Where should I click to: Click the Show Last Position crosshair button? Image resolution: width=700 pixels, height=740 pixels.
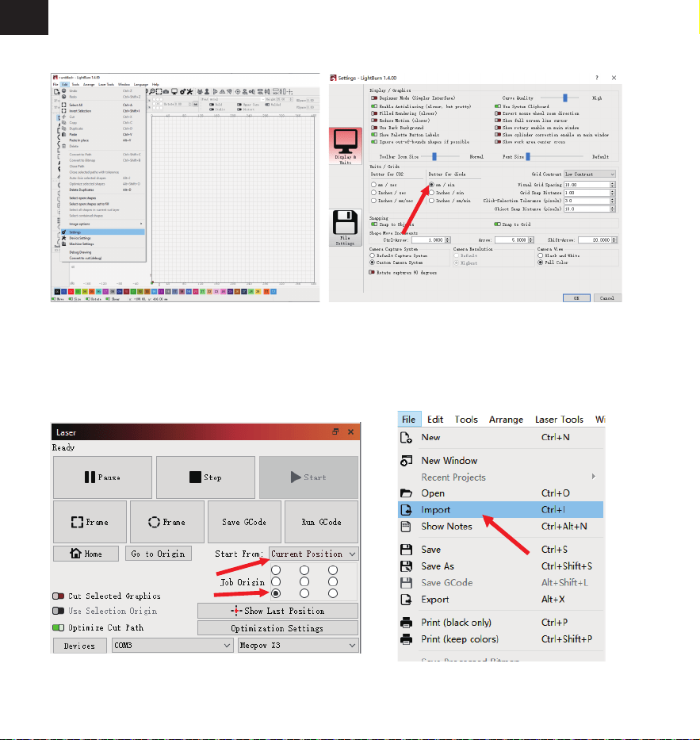click(277, 611)
